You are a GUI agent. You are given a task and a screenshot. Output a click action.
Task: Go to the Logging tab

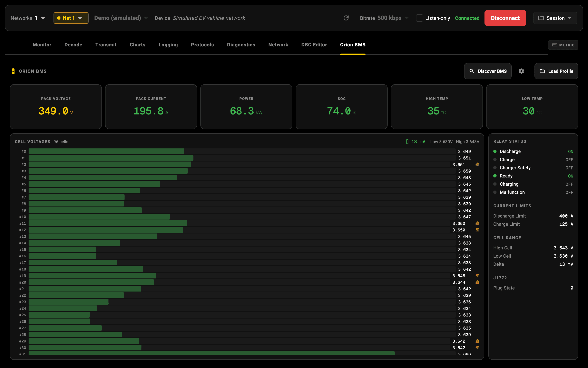(x=168, y=45)
